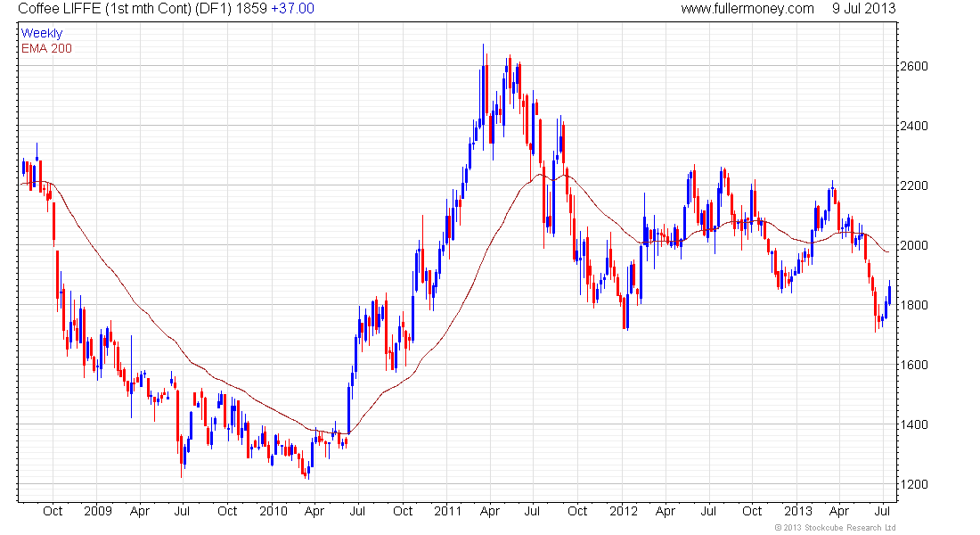980x535 pixels.
Task: Click the 1600 price axis label
Action: pos(914,365)
